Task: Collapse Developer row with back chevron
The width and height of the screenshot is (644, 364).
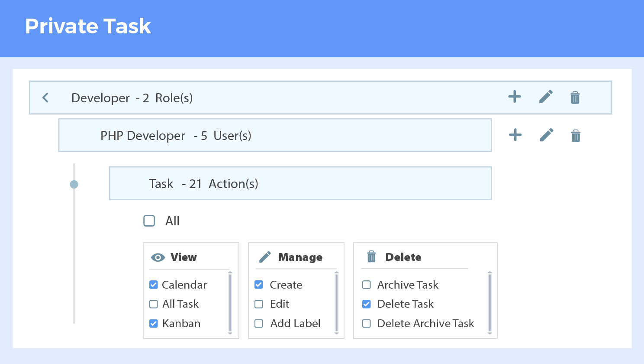Action: tap(45, 97)
